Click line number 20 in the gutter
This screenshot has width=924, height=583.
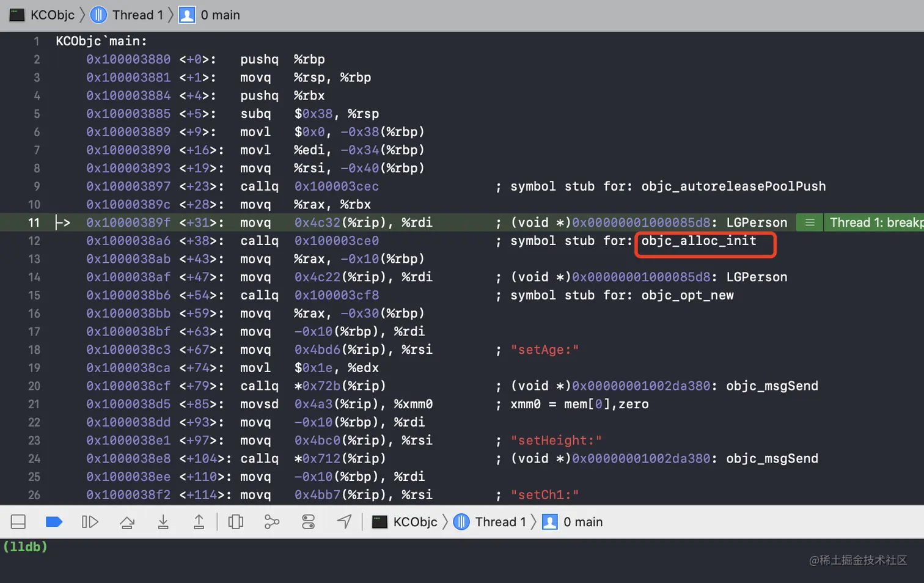(34, 386)
